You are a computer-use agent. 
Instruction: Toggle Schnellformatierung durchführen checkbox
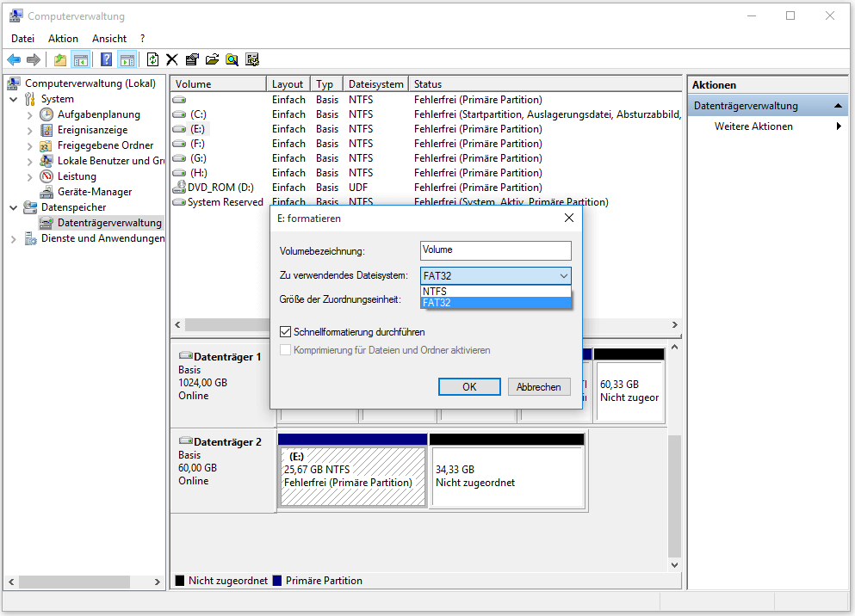285,332
